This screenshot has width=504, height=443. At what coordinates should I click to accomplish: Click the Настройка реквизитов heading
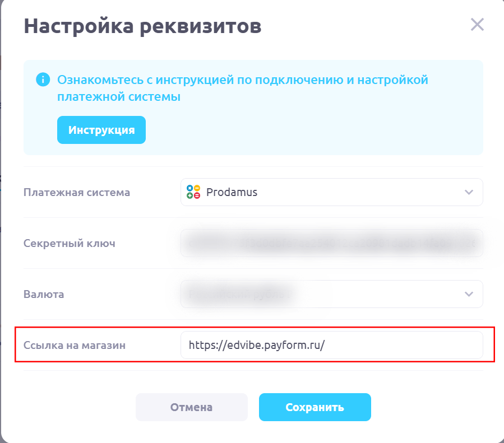tap(142, 26)
